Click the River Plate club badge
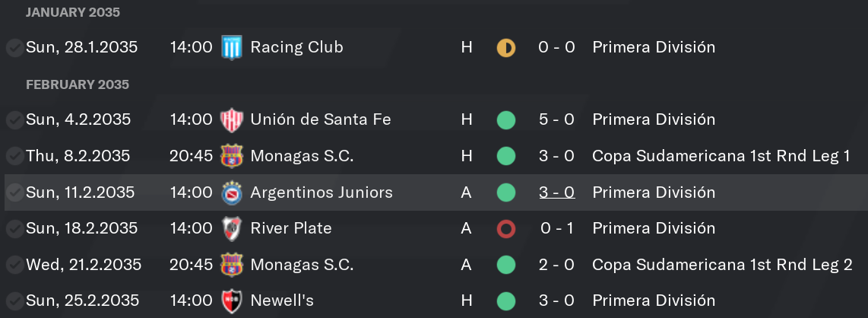The width and height of the screenshot is (868, 318). 231,228
